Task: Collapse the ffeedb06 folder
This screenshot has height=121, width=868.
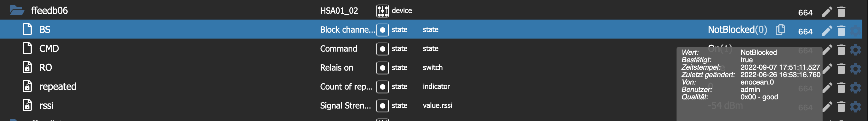Action: 17,10
